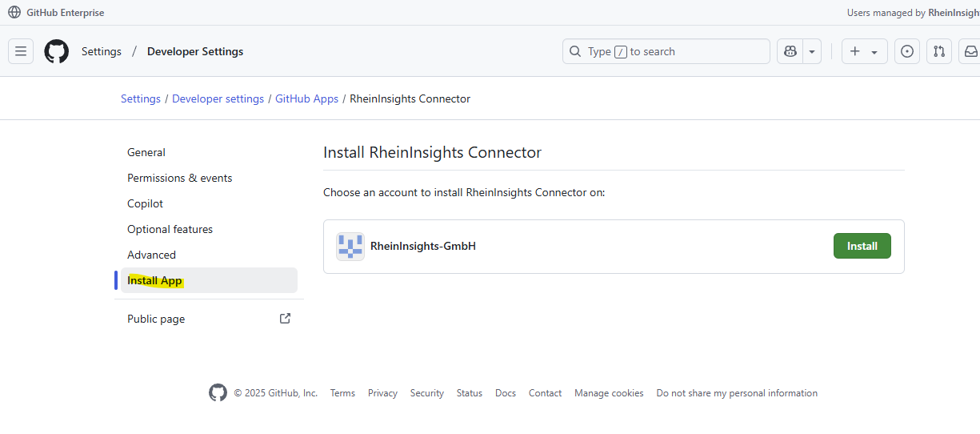980x434 pixels.
Task: Open the Status footer link
Action: [470, 393]
